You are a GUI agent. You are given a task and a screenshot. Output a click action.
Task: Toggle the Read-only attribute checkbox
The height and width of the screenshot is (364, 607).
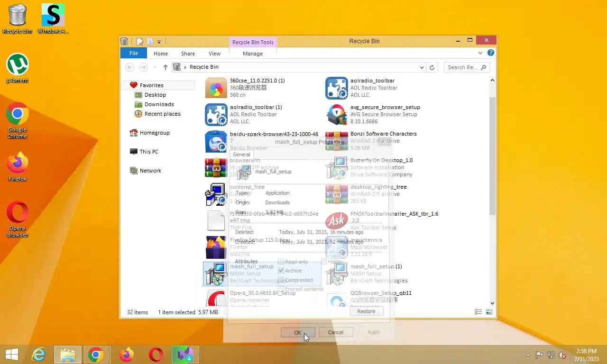click(281, 262)
